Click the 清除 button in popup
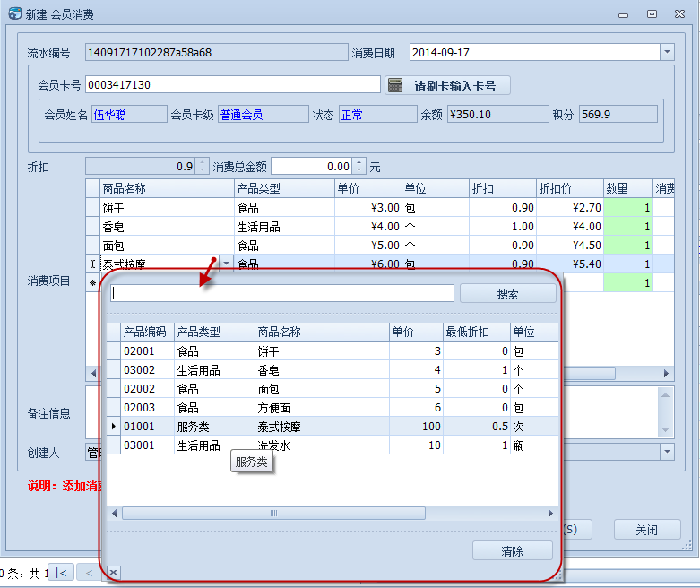Screen dimensions: 700x588 512,551
